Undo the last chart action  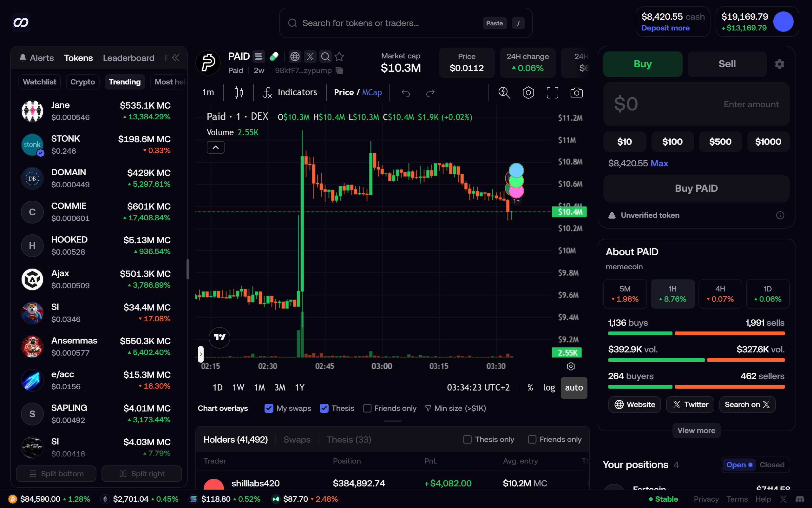point(406,93)
